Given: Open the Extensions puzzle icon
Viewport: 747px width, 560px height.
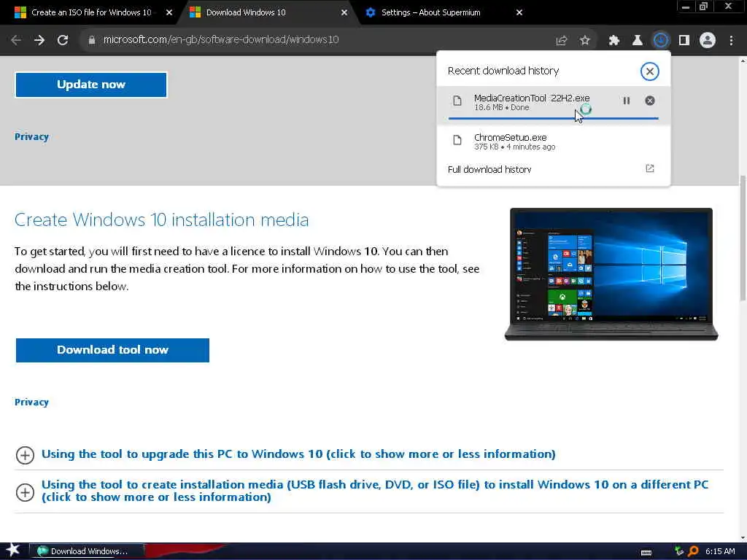Looking at the screenshot, I should coord(614,41).
